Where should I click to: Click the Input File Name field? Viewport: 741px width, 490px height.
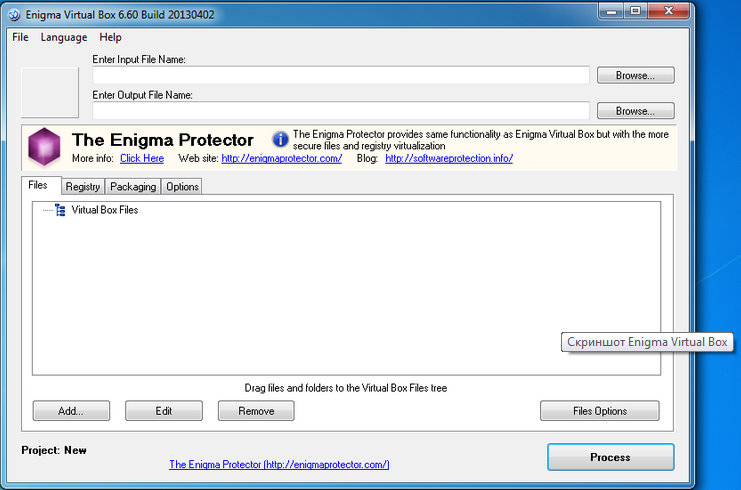[x=341, y=75]
